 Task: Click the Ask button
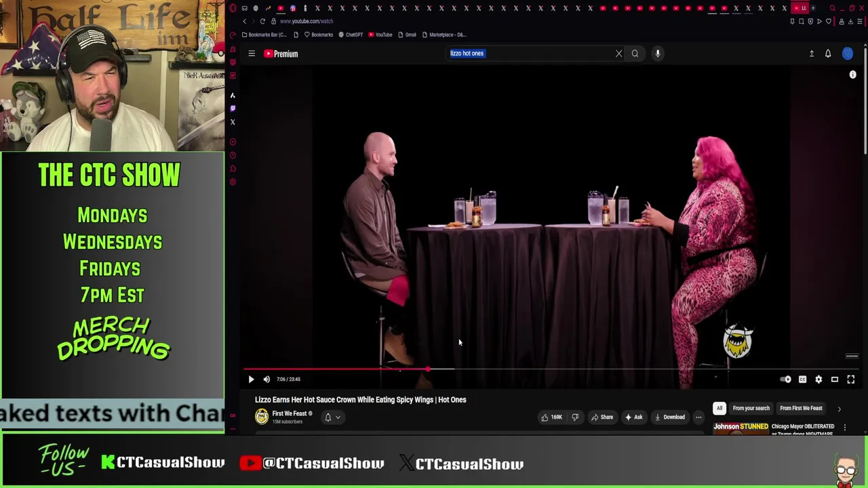tap(633, 418)
